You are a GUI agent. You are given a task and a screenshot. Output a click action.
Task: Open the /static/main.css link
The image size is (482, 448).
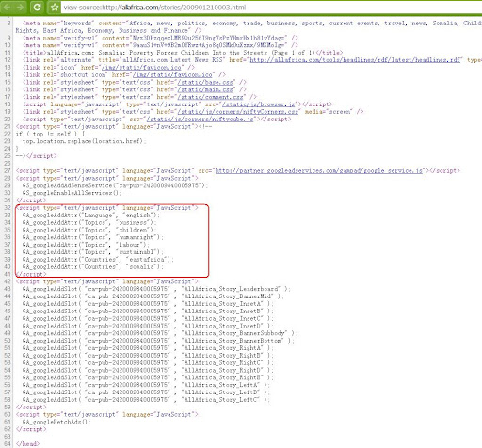coord(205,89)
